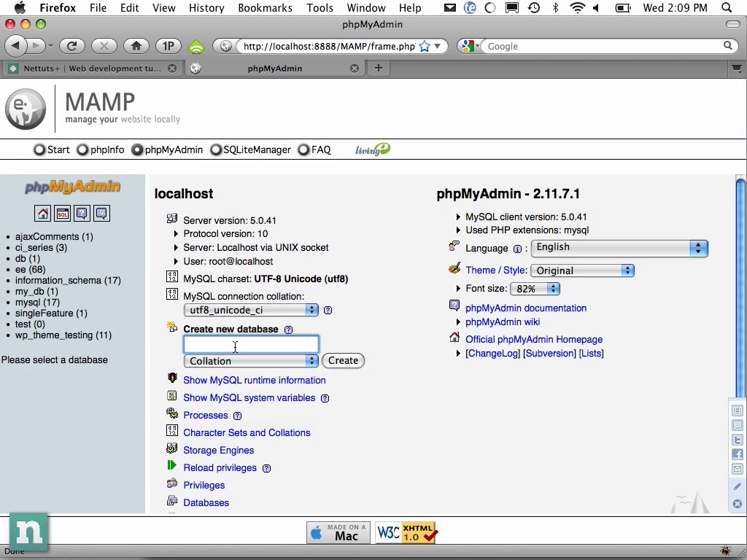This screenshot has width=747, height=560.
Task: Open the phpMyAdmin wiki link
Action: pos(503,322)
